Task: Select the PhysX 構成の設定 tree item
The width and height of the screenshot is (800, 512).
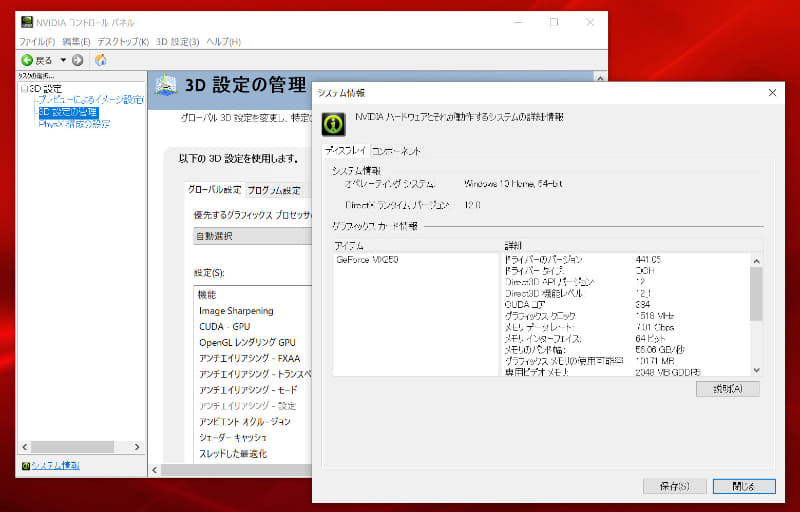Action: pos(74,123)
